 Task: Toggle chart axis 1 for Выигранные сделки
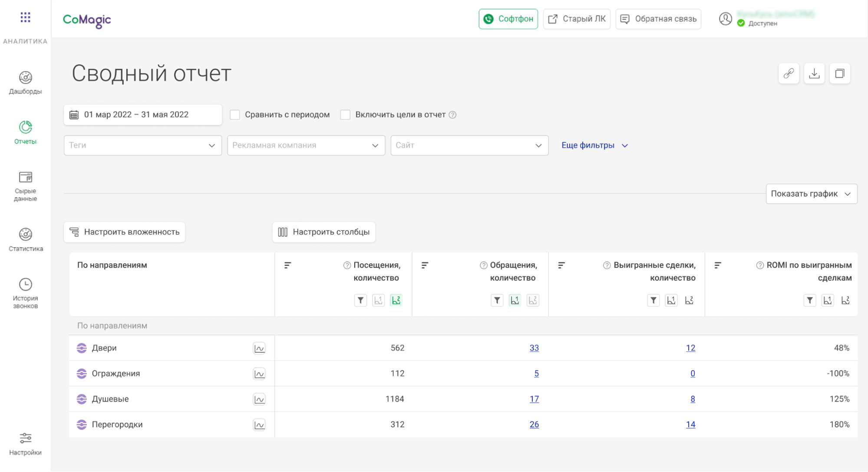pos(671,300)
